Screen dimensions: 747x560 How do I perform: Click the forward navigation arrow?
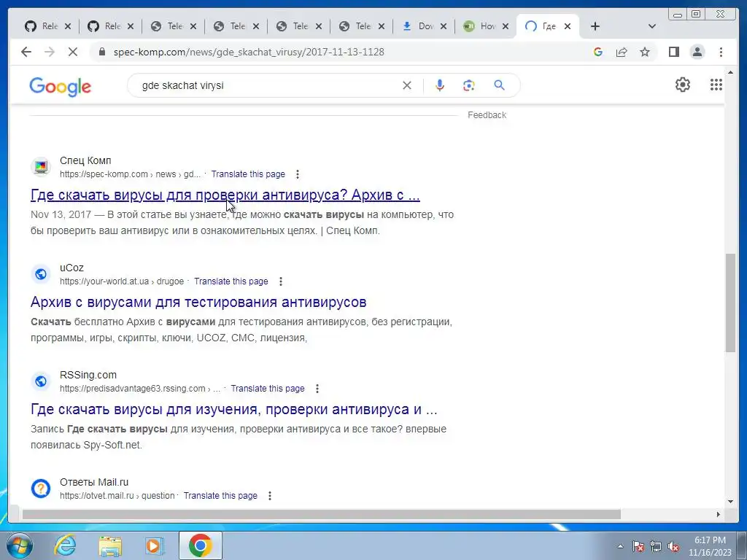(x=50, y=52)
